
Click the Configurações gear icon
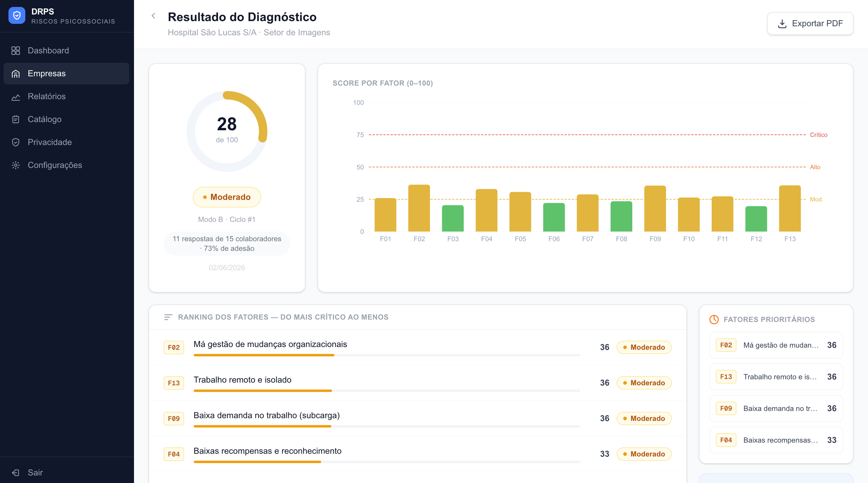[x=16, y=165]
